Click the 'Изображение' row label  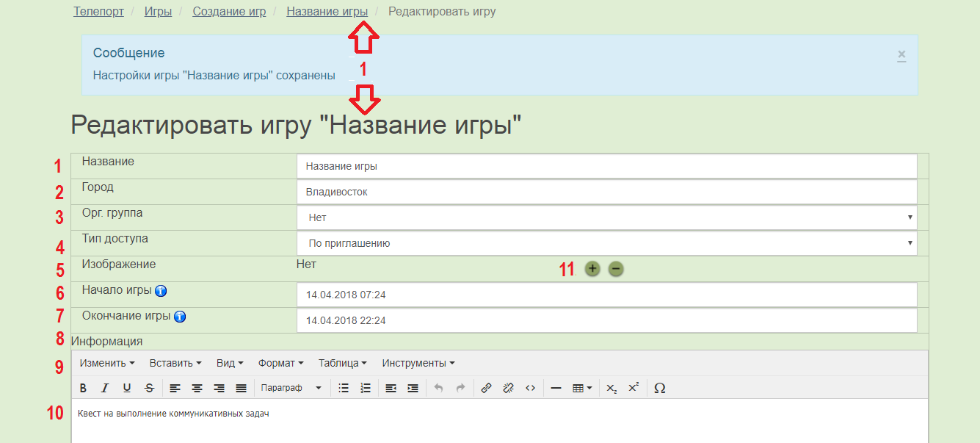coord(119,264)
